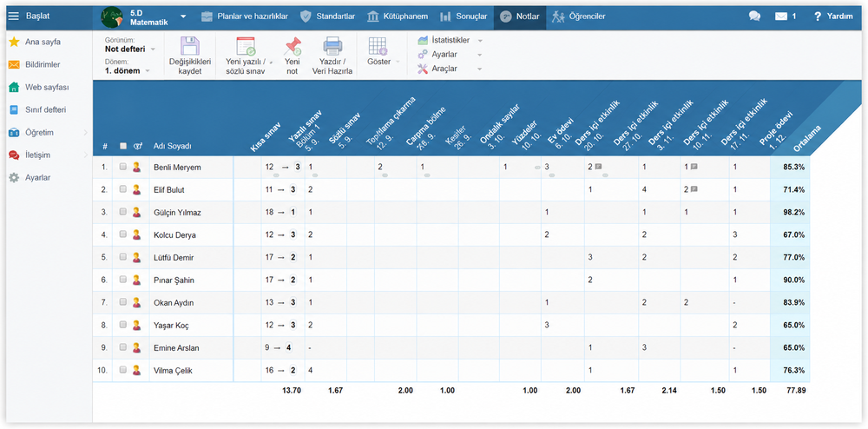The height and width of the screenshot is (429, 868).
Task: Open the chat bubbles icon in top bar
Action: click(x=754, y=16)
